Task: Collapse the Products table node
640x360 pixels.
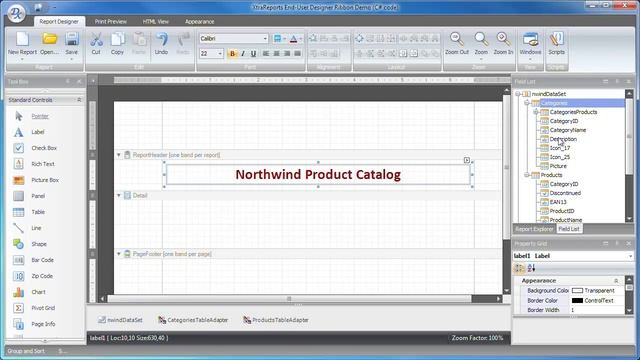Action: (x=527, y=175)
